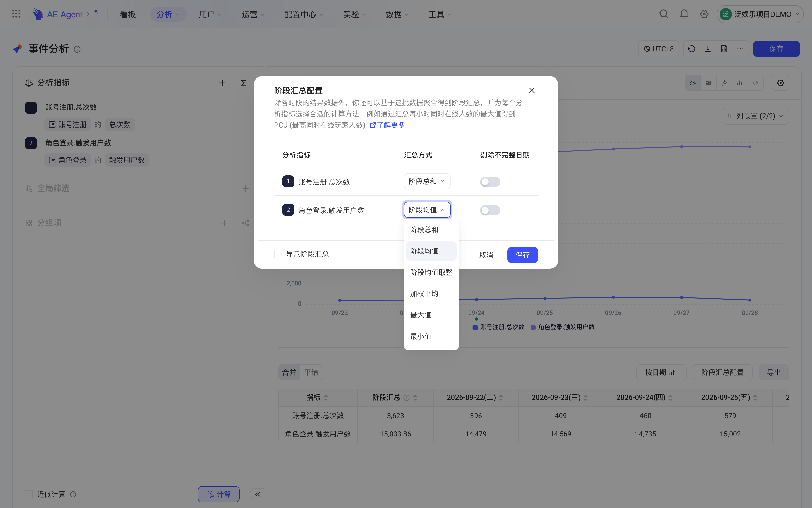Select the pie chart view icon
812x508 pixels.
tap(755, 83)
